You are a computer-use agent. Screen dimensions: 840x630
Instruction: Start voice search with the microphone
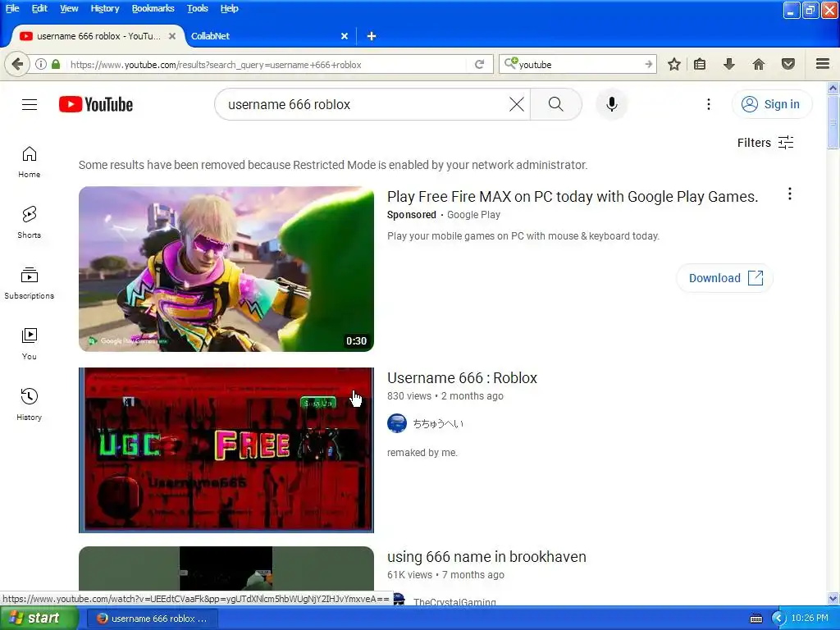pos(612,104)
